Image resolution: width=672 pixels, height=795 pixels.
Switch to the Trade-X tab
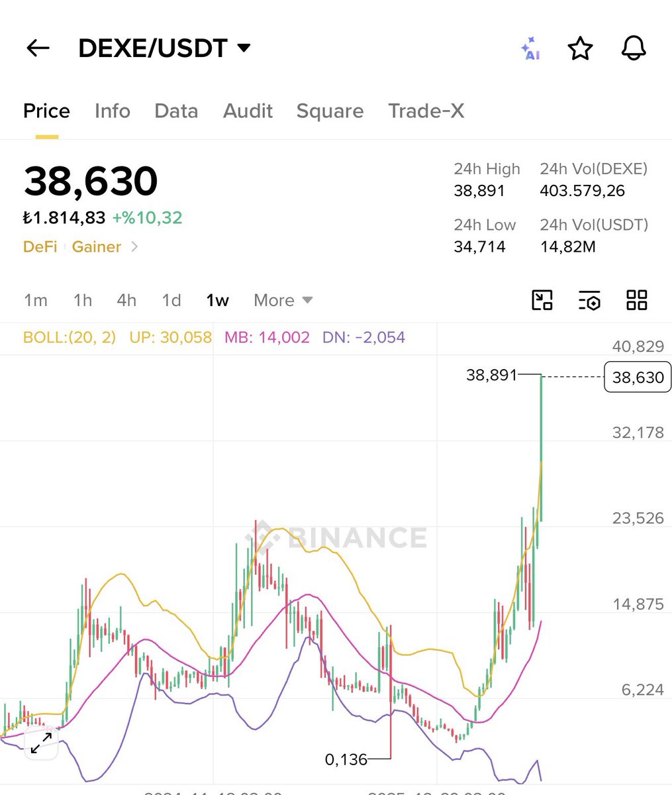point(426,111)
